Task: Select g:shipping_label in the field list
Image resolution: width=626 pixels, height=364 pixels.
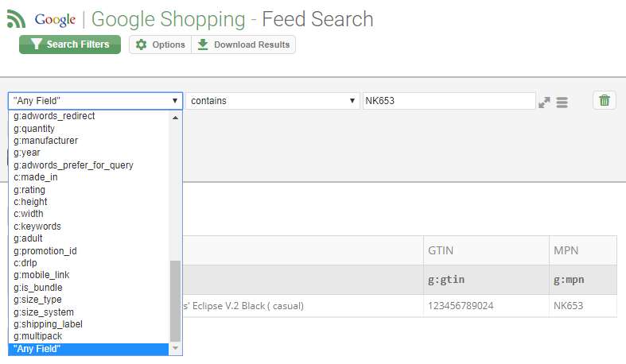Action: (x=48, y=324)
